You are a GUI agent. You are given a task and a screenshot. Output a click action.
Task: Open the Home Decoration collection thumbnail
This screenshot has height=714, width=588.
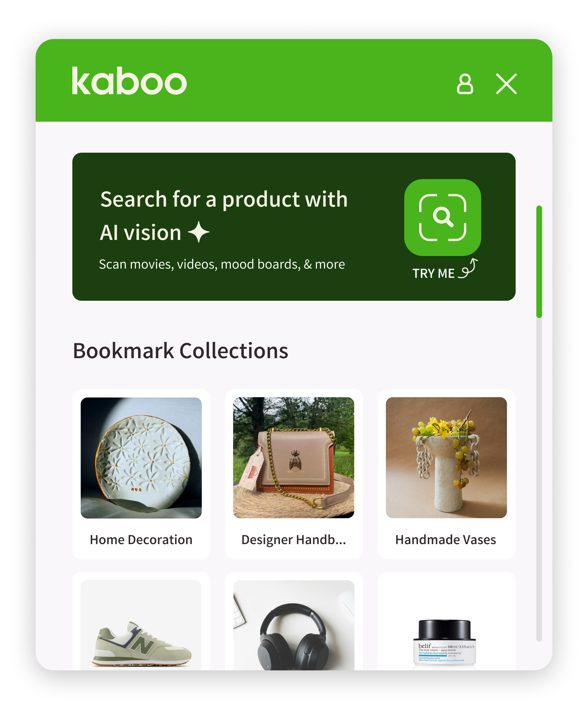pos(141,458)
